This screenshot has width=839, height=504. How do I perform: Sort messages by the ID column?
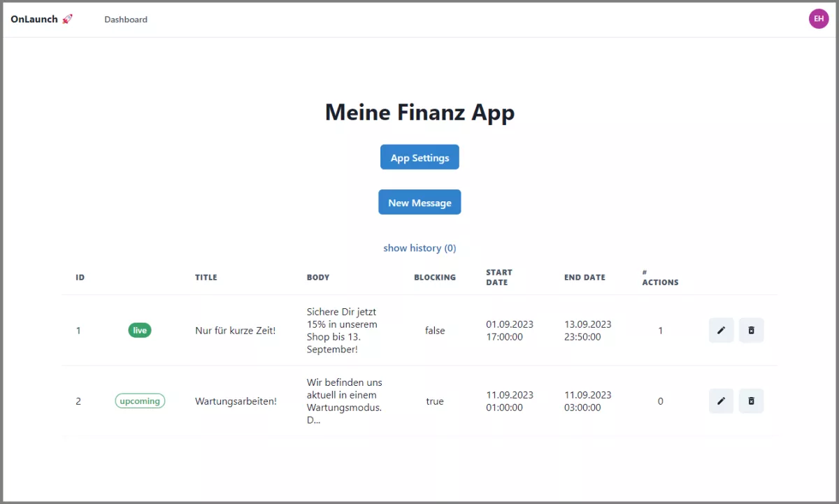point(80,277)
